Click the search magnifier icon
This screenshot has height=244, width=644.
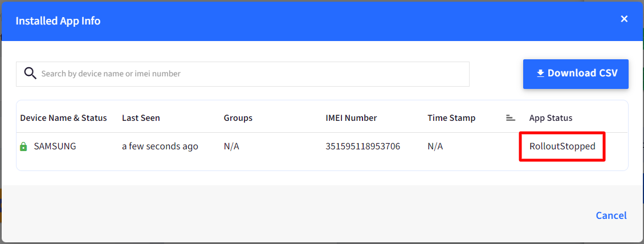[x=30, y=74]
